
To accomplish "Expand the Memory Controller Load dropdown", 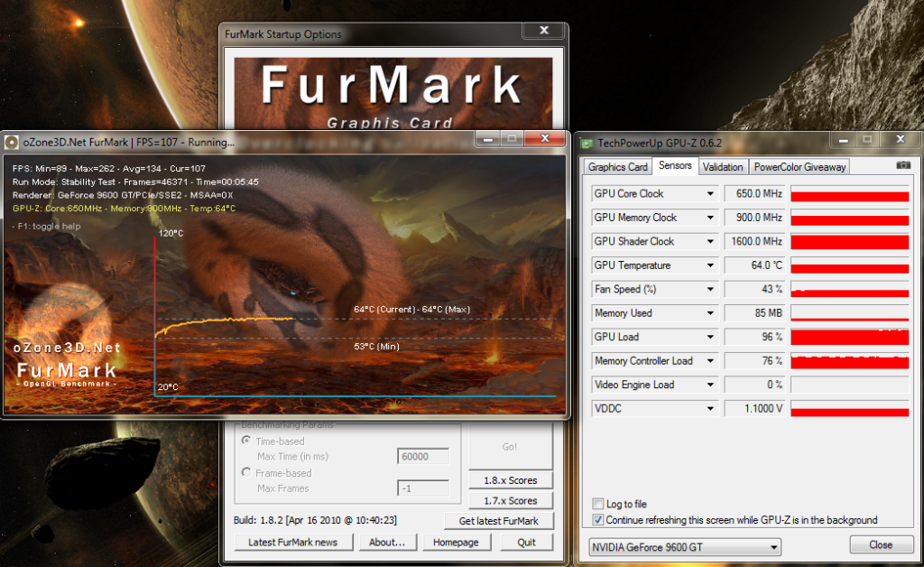I will [x=710, y=361].
